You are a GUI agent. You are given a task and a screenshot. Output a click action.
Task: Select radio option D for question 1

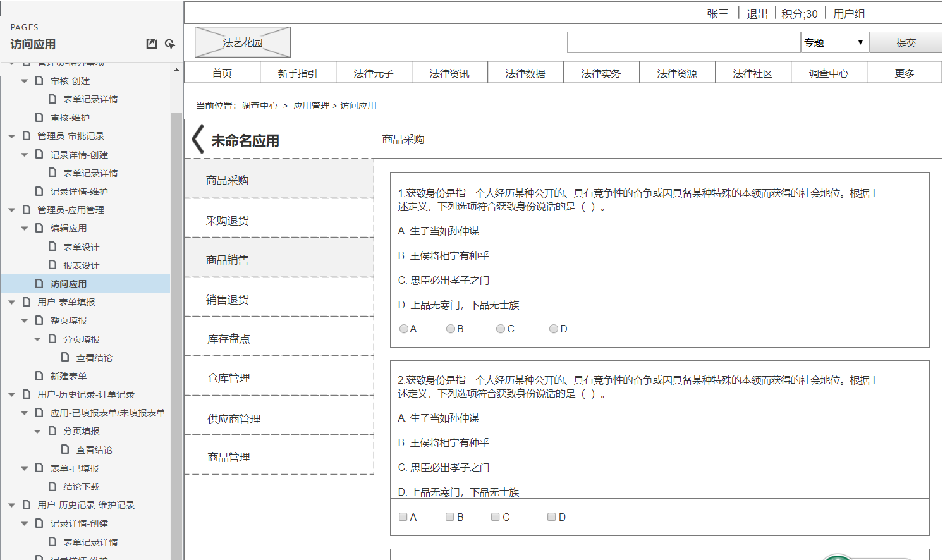coord(554,329)
